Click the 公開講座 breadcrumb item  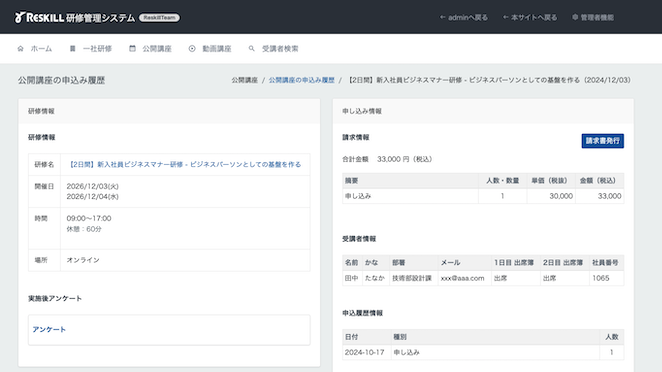(244, 80)
